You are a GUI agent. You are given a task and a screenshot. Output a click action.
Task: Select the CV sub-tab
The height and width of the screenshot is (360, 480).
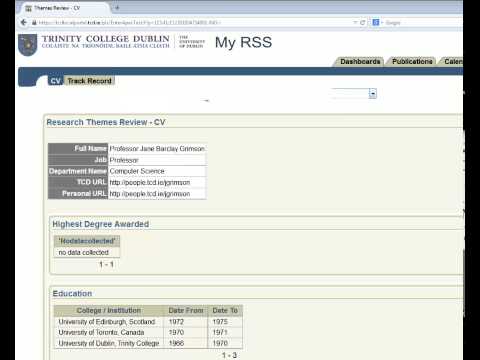click(55, 81)
